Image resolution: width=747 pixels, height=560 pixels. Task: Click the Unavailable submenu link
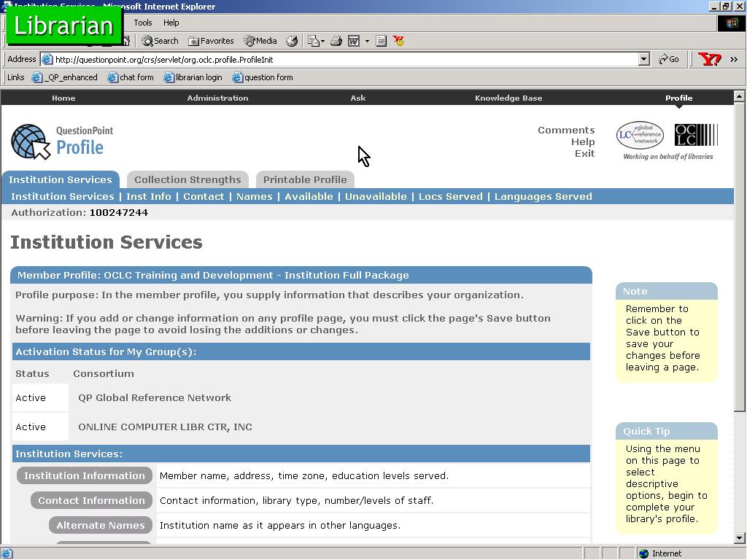coord(376,196)
